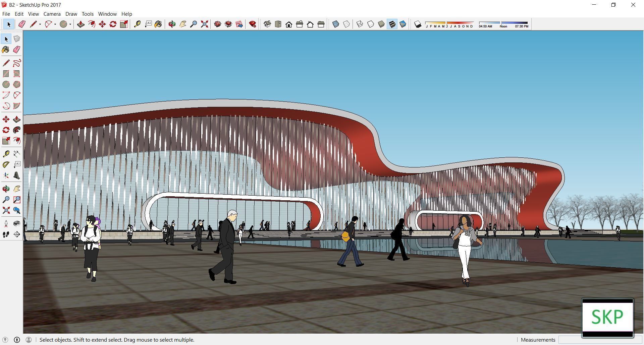Open the Tools menu
644x345 pixels.
coord(88,14)
